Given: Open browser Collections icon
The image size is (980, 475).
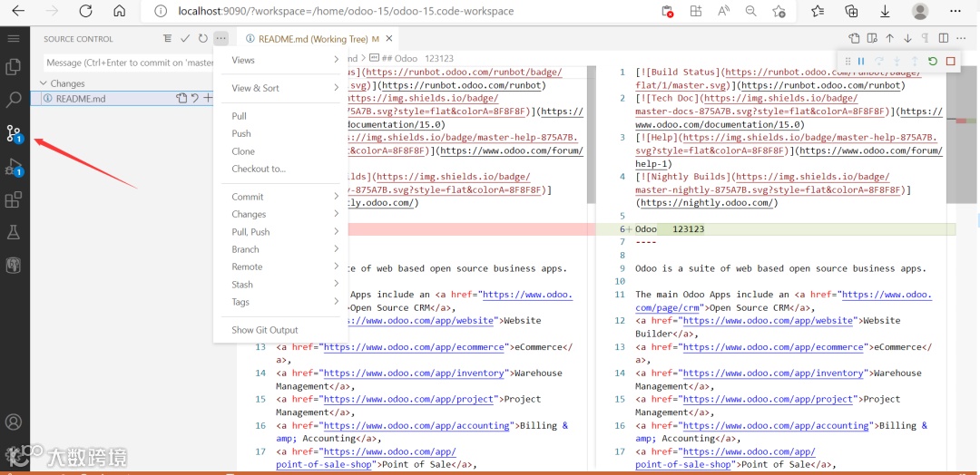Looking at the screenshot, I should click(x=850, y=11).
